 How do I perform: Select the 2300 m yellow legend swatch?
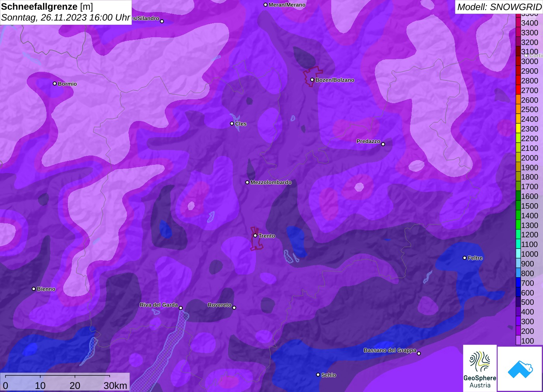(x=518, y=128)
